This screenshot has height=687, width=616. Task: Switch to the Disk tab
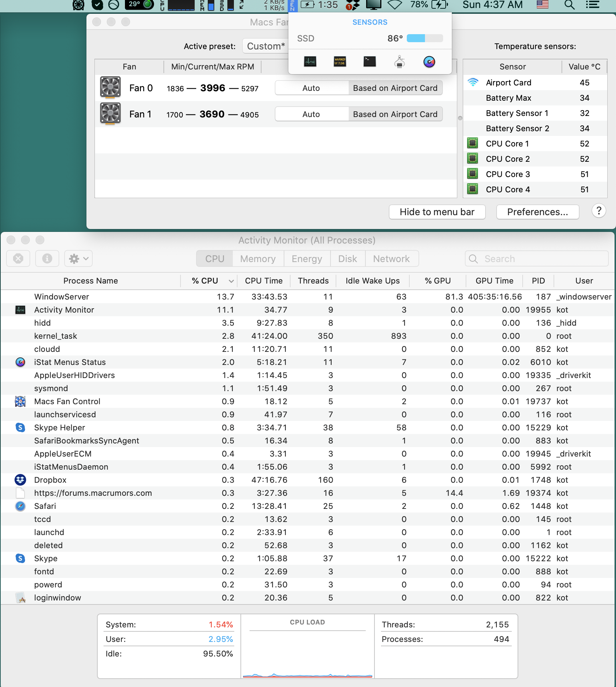pyautogui.click(x=348, y=258)
